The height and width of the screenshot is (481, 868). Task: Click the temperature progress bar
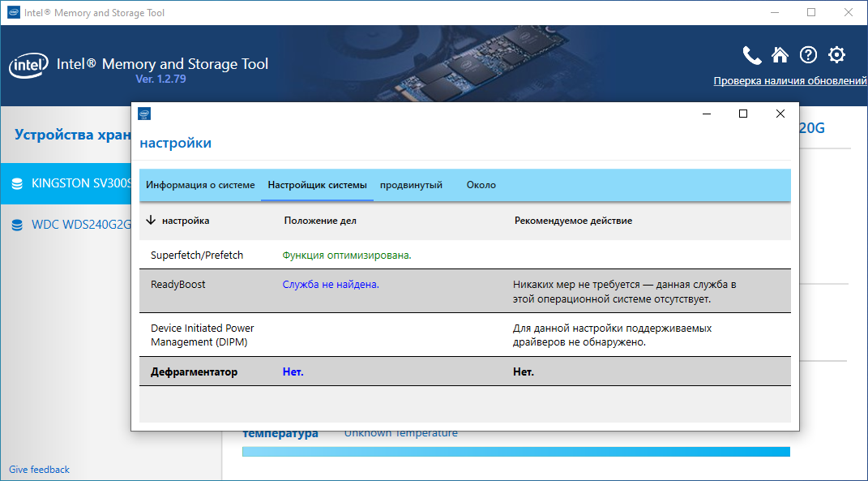click(516, 452)
